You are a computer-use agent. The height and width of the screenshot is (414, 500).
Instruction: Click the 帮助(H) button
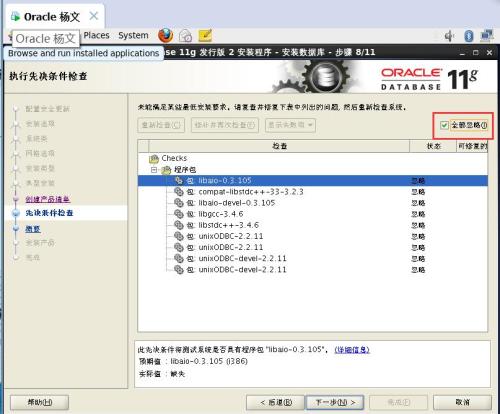coord(40,402)
